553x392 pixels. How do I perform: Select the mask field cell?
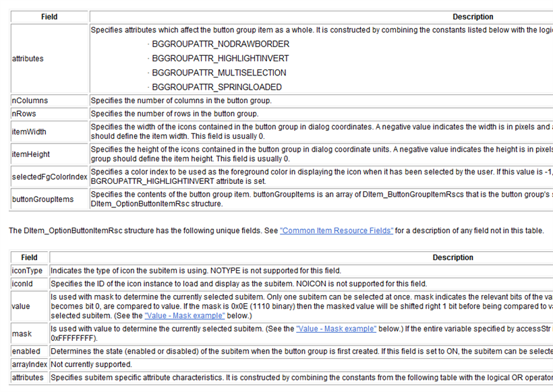pyautogui.click(x=29, y=333)
